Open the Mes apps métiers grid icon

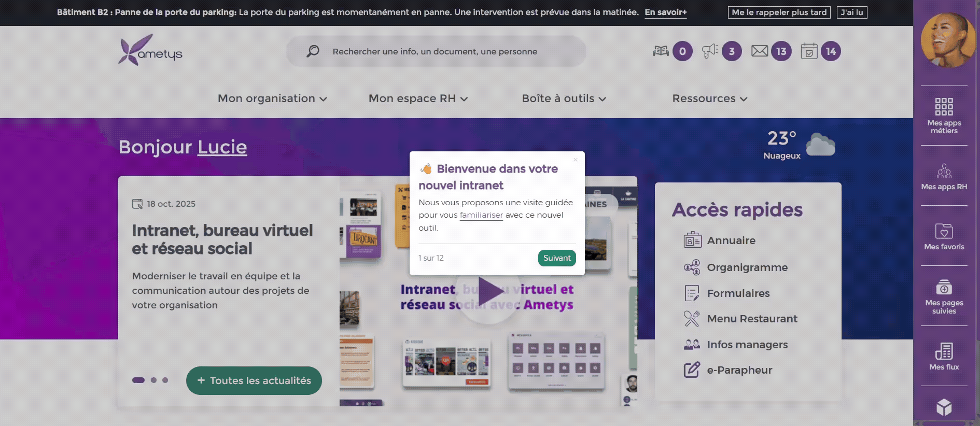coord(944,107)
